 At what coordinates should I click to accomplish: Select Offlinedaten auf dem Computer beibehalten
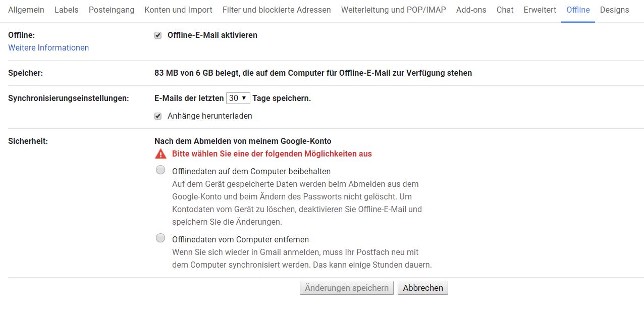[x=160, y=170]
